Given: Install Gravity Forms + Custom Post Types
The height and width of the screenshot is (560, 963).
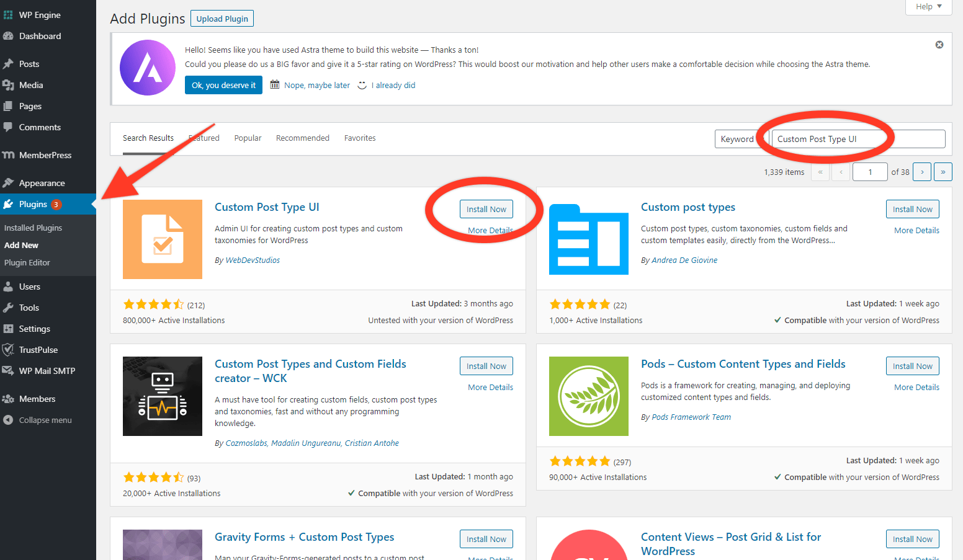Looking at the screenshot, I should coord(486,539).
